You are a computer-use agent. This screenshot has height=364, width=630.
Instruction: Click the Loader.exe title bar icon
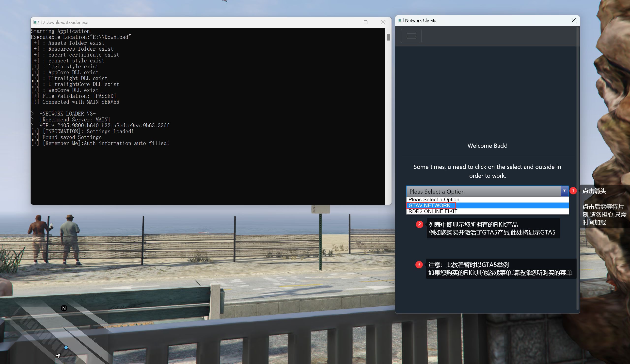pos(36,22)
